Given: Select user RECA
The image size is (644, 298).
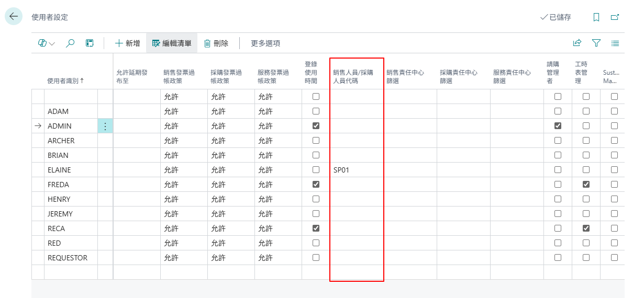Looking at the screenshot, I should [x=57, y=228].
